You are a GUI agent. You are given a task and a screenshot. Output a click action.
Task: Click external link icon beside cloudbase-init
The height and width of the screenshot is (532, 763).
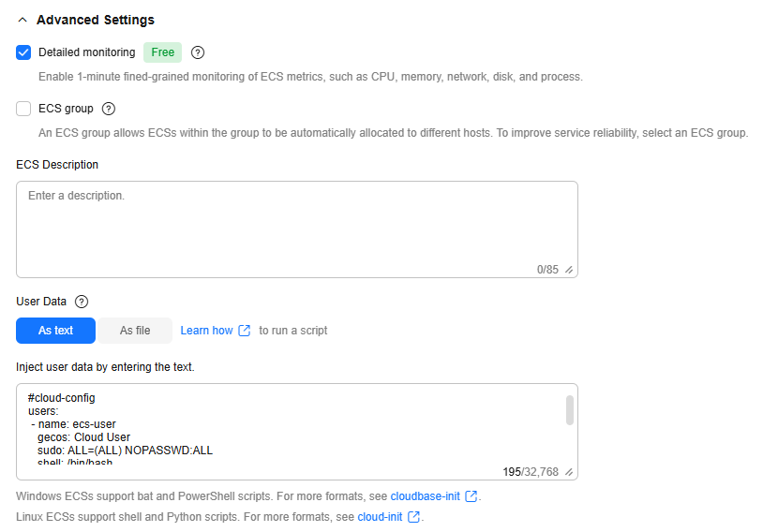[x=471, y=496]
